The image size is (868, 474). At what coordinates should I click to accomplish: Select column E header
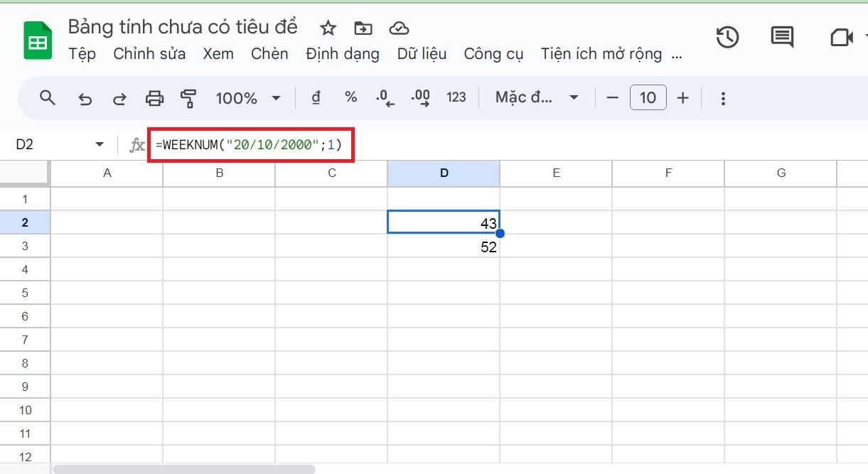click(557, 173)
